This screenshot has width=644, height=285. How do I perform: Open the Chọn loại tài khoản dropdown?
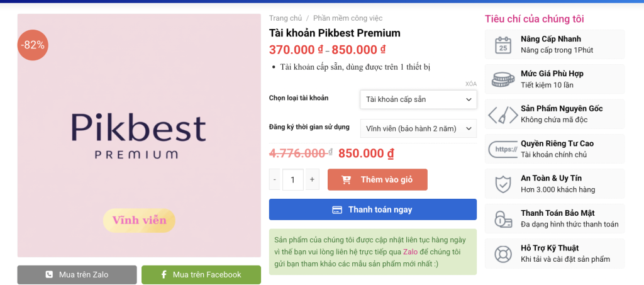click(418, 99)
